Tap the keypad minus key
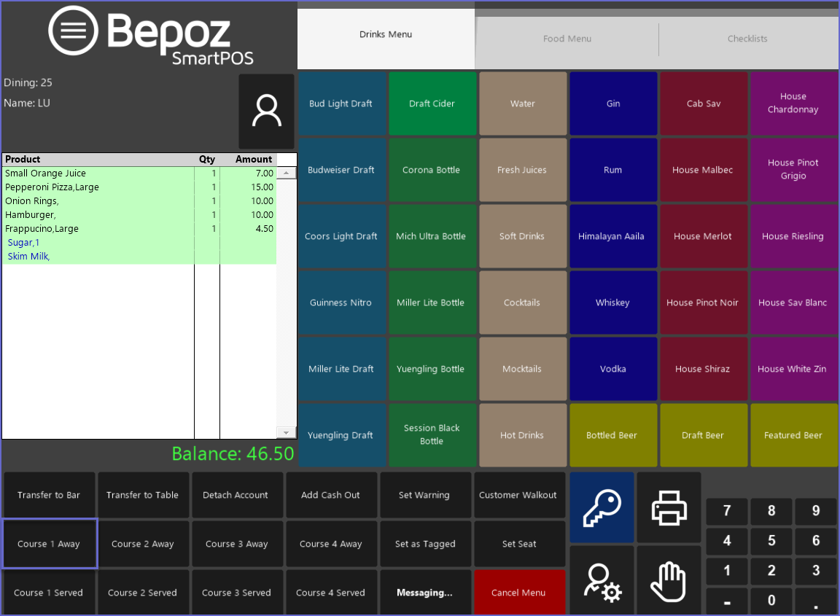Image resolution: width=840 pixels, height=616 pixels. click(727, 601)
